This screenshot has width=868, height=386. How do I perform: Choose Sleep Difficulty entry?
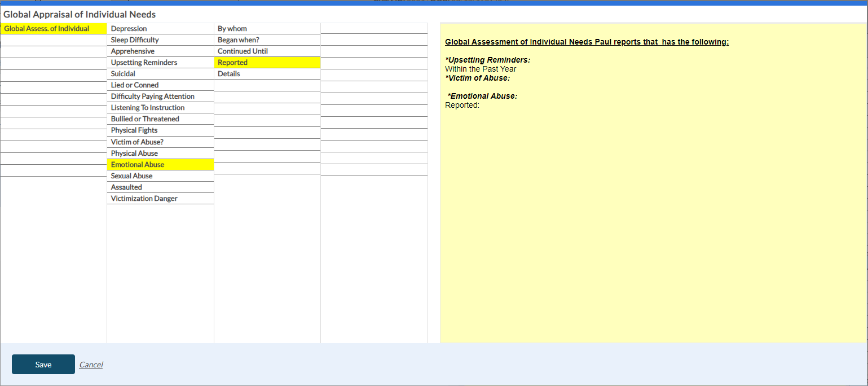pos(135,40)
